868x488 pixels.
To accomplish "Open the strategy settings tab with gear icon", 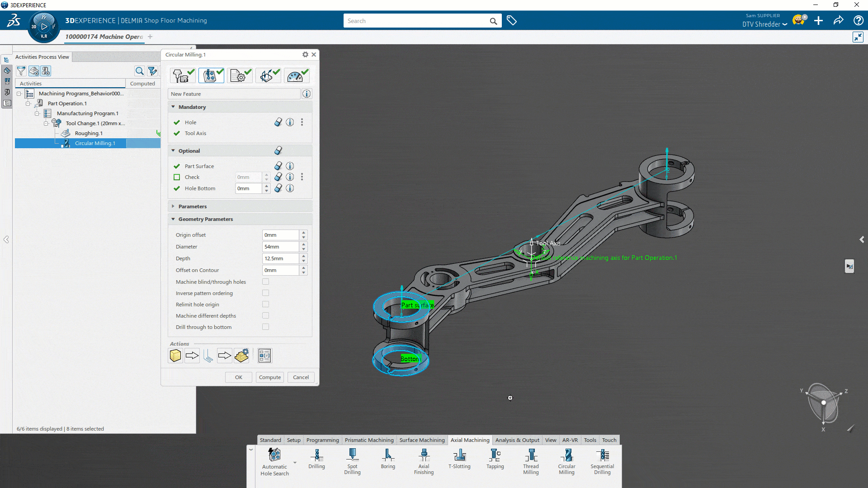I will pos(240,75).
